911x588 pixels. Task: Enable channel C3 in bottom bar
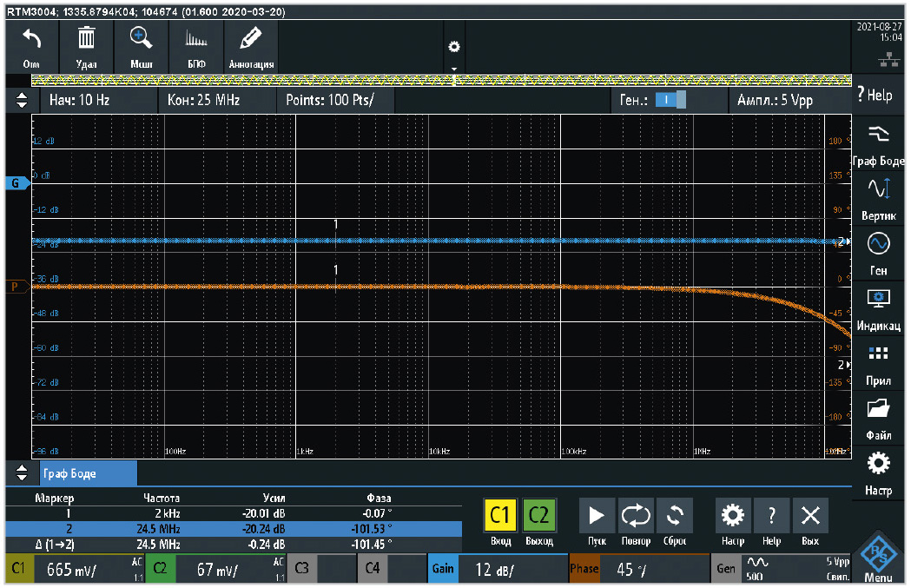pyautogui.click(x=321, y=569)
